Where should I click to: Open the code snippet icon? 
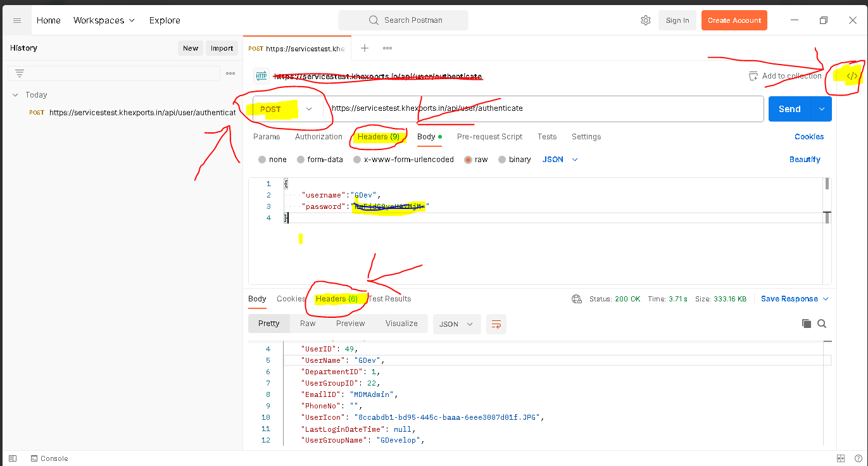click(x=852, y=76)
